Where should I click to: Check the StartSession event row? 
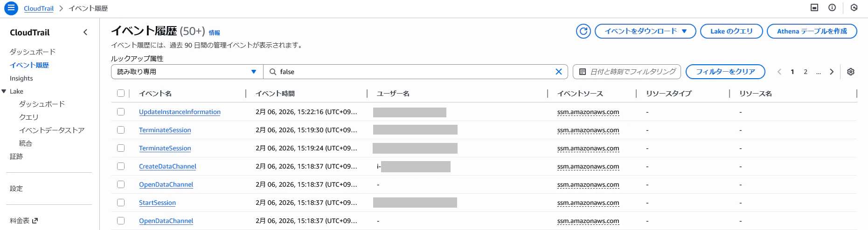[121, 203]
